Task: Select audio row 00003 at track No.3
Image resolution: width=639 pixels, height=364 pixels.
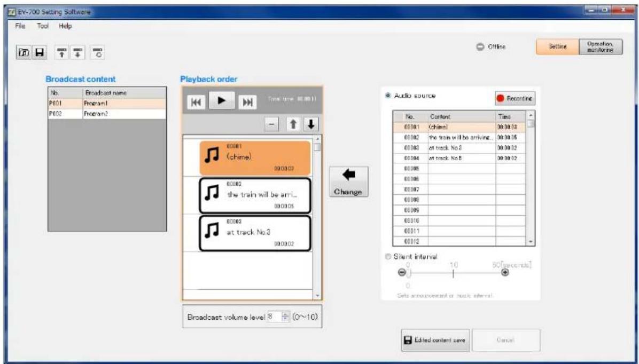Action: [459, 148]
